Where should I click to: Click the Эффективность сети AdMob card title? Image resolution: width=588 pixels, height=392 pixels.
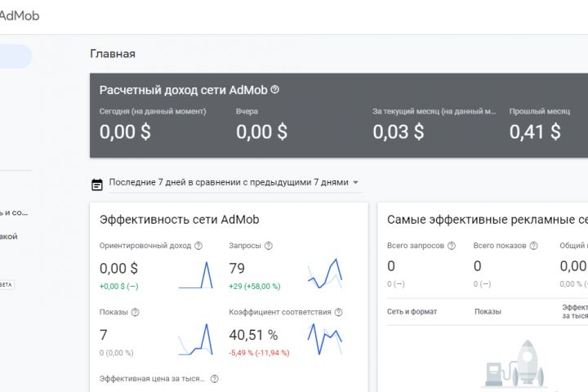pos(179,220)
